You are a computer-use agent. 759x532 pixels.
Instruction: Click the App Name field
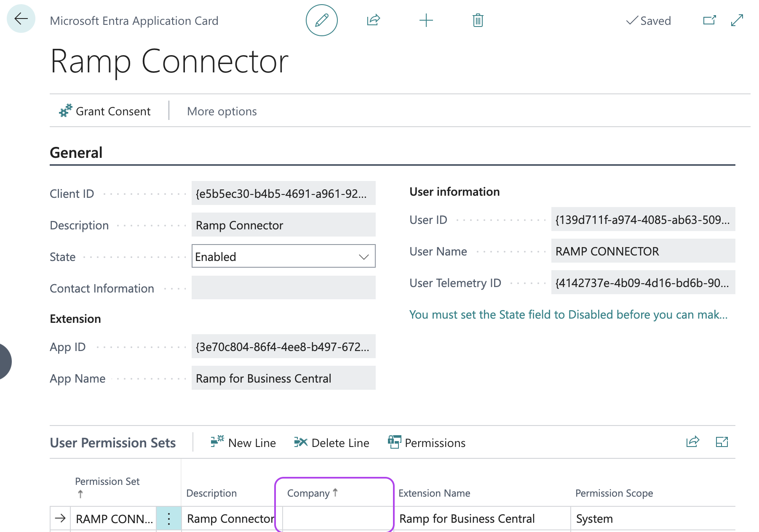(283, 378)
